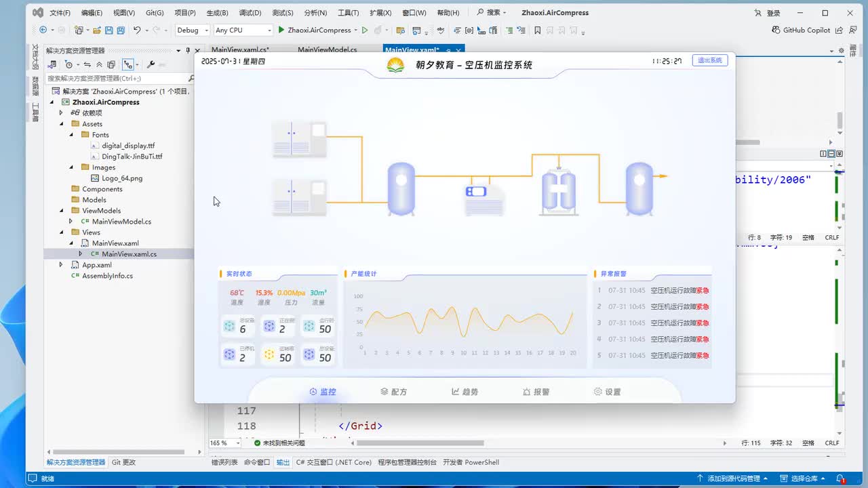Screen dimensions: 868x488
Task: Open the 报警 alarm page in the app
Action: (x=536, y=392)
